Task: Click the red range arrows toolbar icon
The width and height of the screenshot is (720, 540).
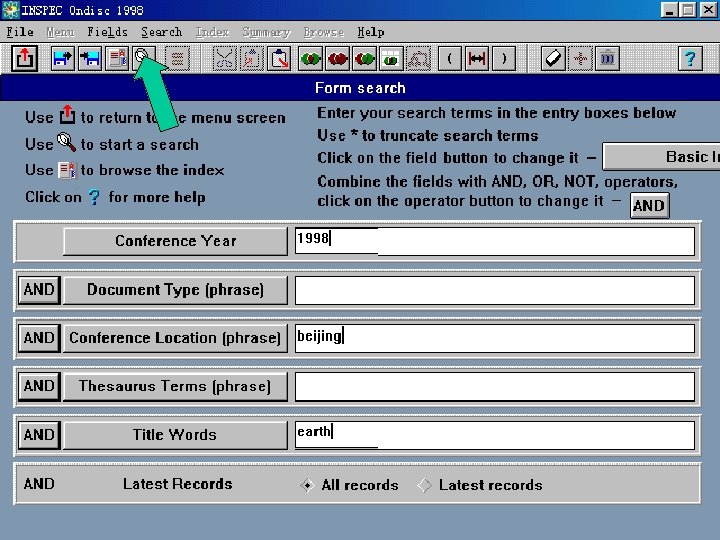Action: tap(477, 58)
